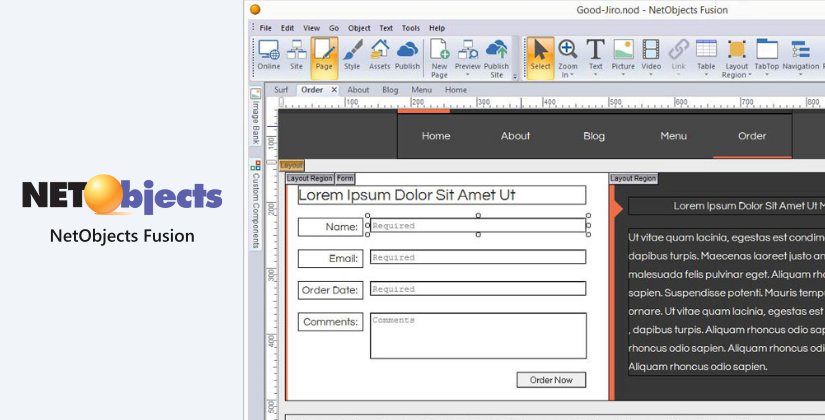Click the Email input field
This screenshot has height=420, width=825.
[x=477, y=258]
